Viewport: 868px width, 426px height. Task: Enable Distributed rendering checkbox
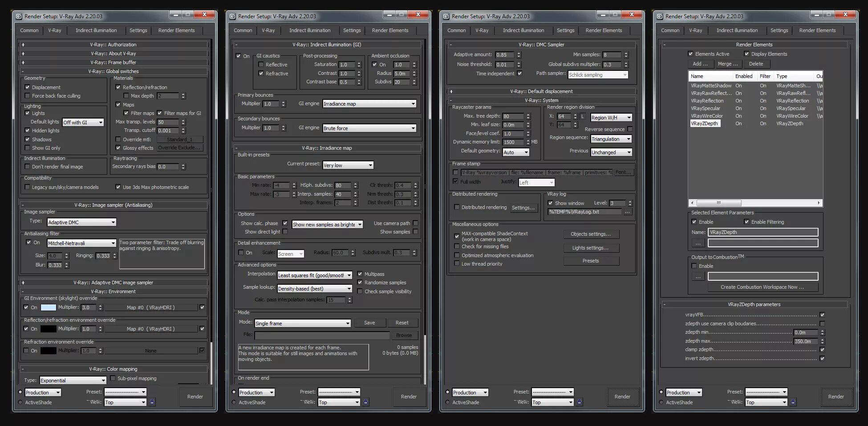457,207
